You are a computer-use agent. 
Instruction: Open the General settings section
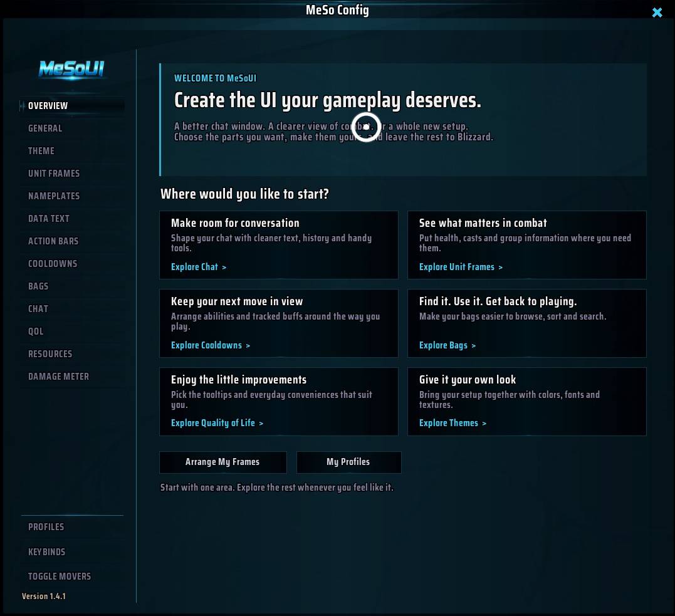coord(72,128)
